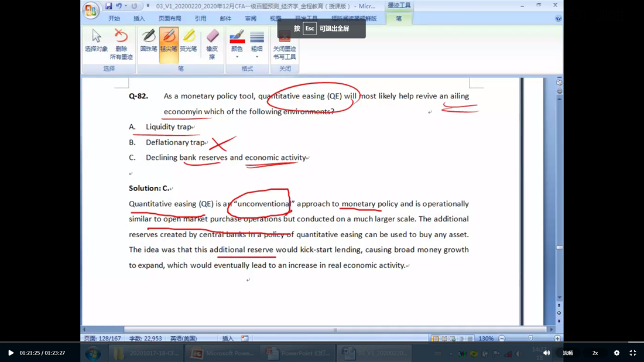Select the 荧光笔 highlighter pen
The width and height of the screenshot is (644, 362).
pyautogui.click(x=189, y=40)
